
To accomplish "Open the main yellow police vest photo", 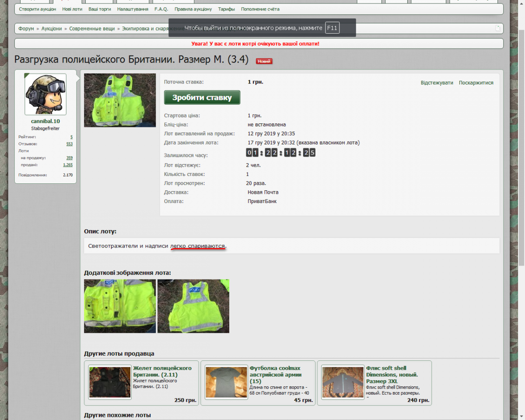I will click(120, 100).
